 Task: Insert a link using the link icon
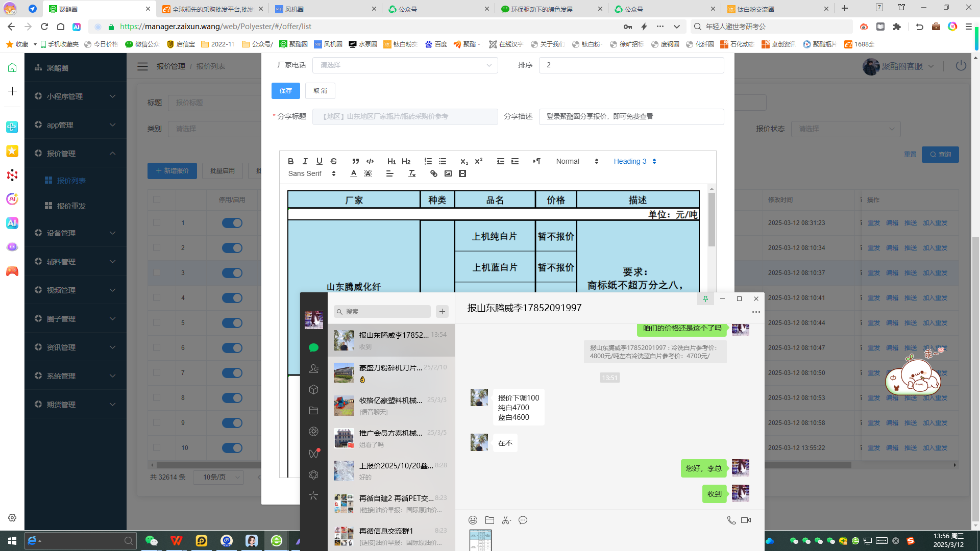[434, 173]
